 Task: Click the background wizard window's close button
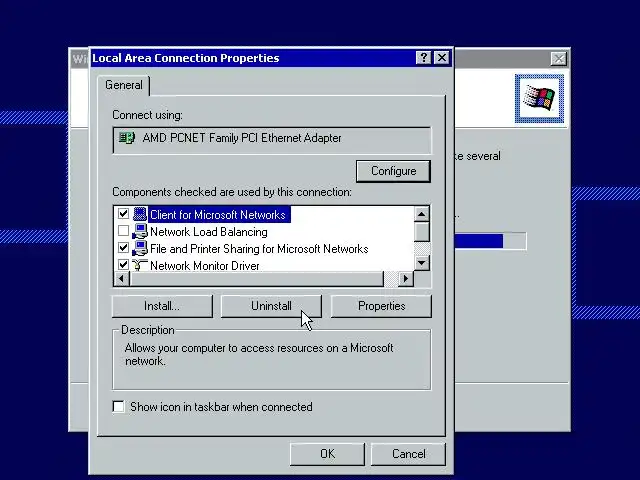pos(558,59)
